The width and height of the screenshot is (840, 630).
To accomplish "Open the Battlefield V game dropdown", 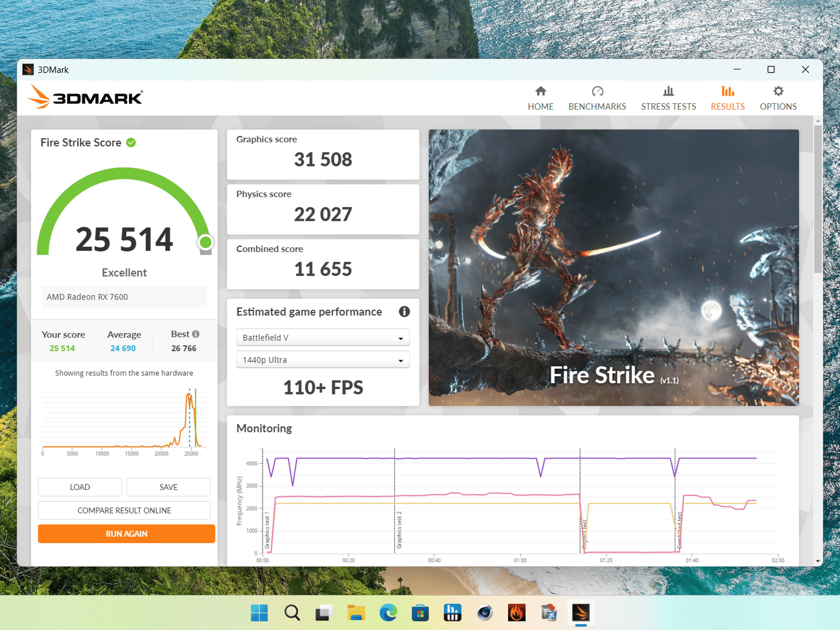I will pos(323,338).
